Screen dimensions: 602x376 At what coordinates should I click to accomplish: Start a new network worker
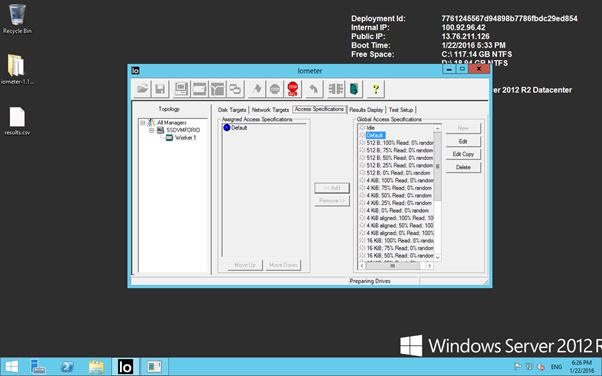[x=217, y=89]
